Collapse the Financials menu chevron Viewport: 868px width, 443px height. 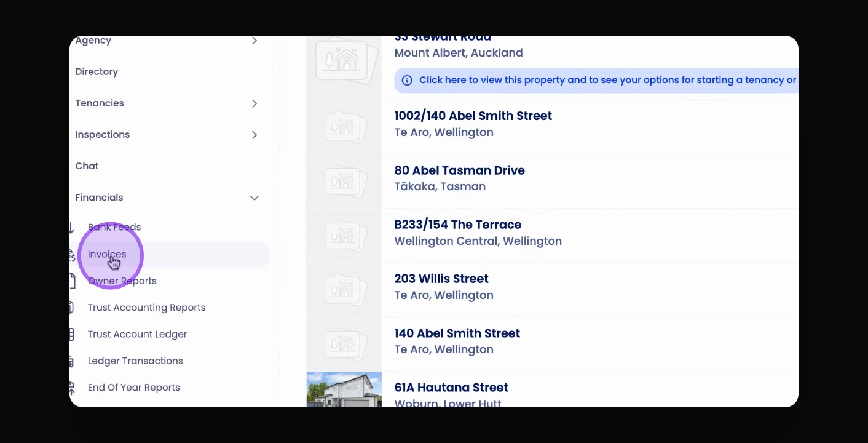pyautogui.click(x=254, y=198)
